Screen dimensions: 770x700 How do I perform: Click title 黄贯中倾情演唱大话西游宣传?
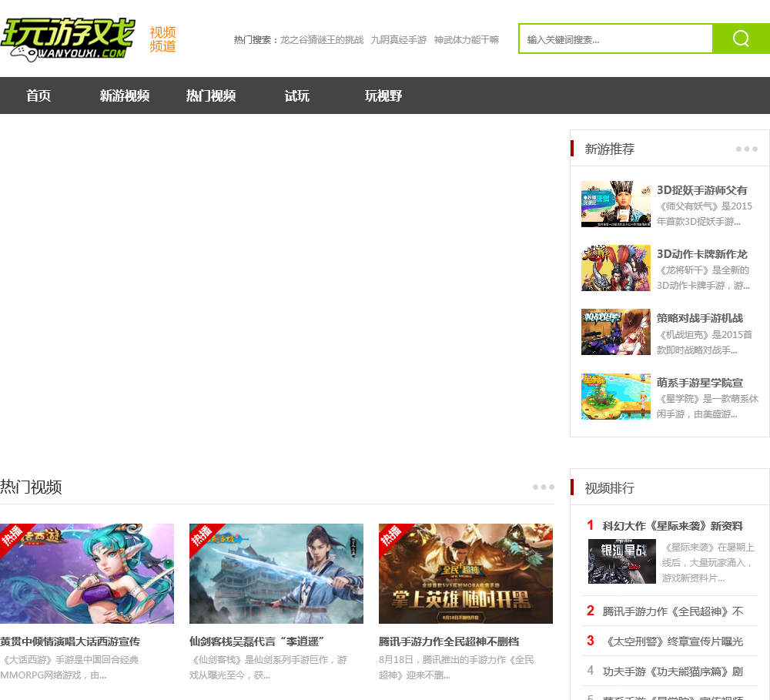click(70, 641)
